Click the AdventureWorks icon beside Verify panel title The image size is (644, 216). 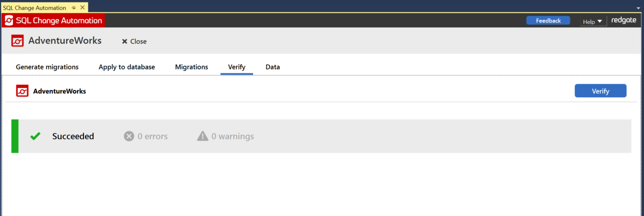[22, 91]
